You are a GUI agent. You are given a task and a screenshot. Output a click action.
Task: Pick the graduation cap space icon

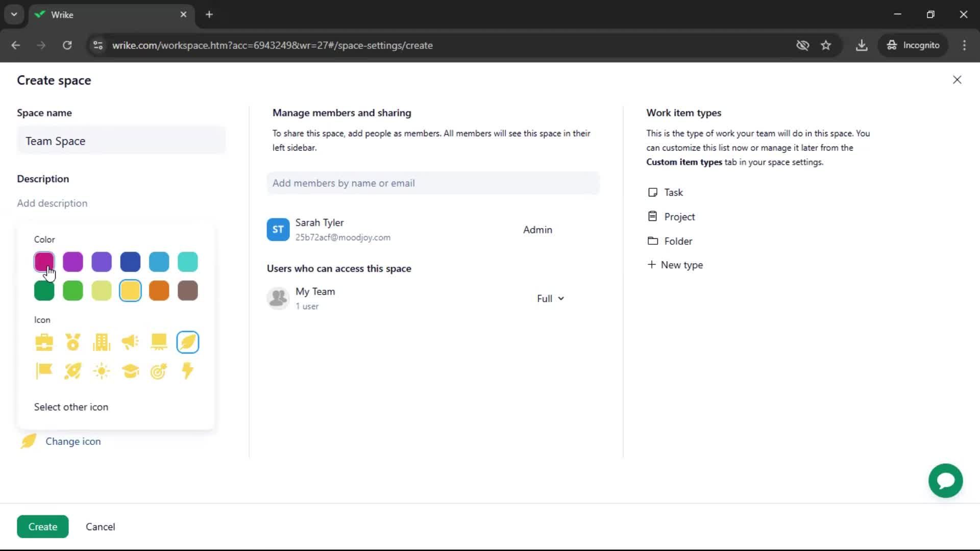(x=130, y=371)
